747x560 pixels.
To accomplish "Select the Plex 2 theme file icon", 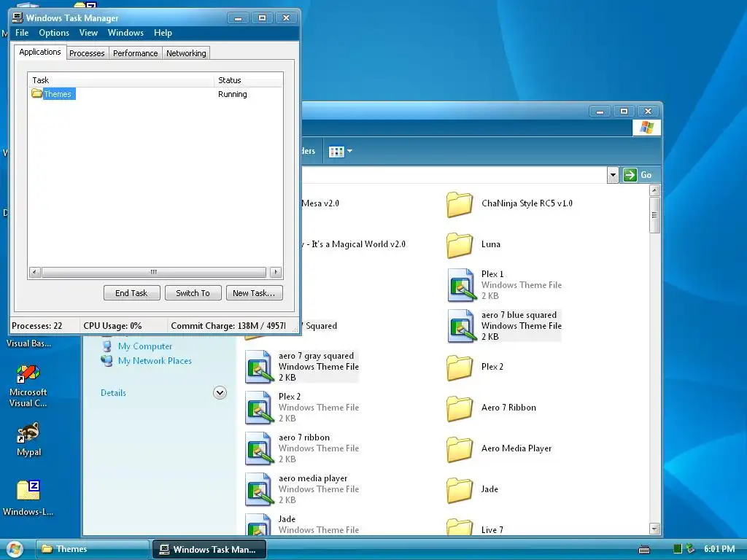I will click(x=260, y=408).
